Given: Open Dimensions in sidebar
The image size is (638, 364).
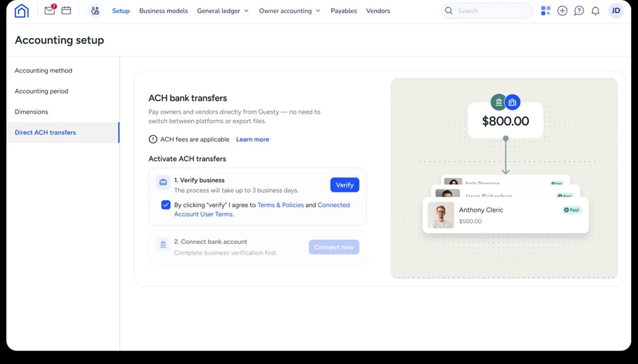Looking at the screenshot, I should coord(63,112).
